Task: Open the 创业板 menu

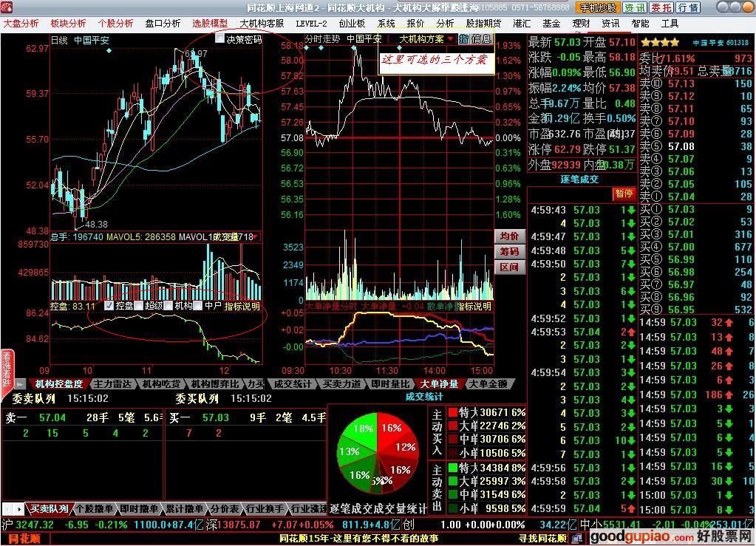Action: (x=352, y=23)
